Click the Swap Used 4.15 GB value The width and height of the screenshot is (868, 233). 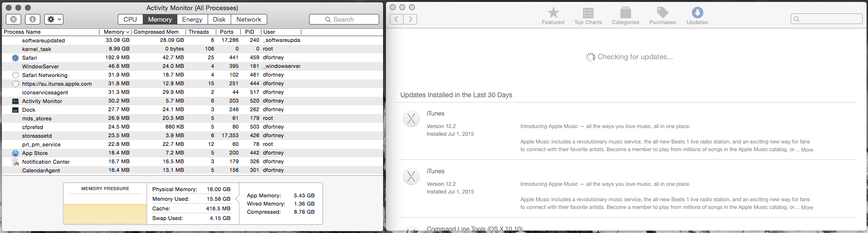click(220, 218)
